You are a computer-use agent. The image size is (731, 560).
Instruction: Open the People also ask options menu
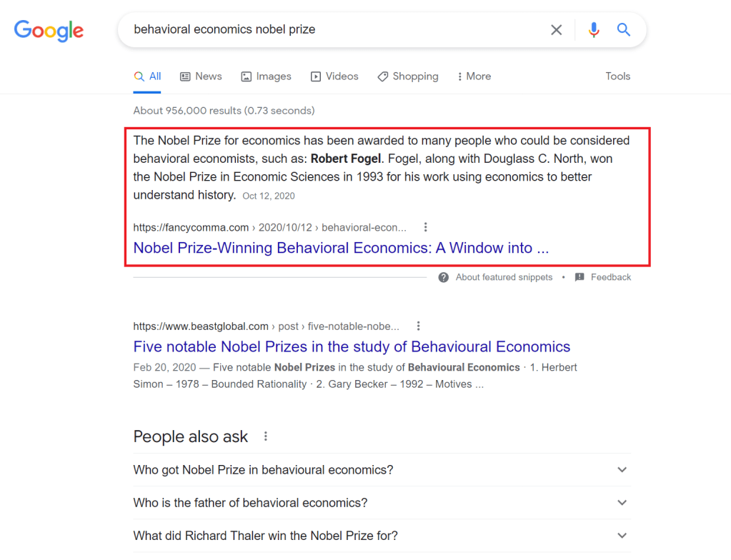(265, 436)
